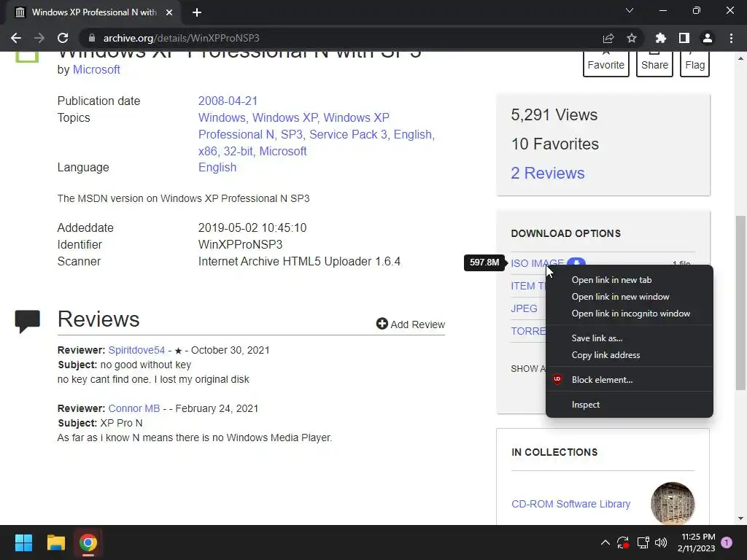This screenshot has height=560, width=747.
Task: Click the Favorite button
Action: coord(605,64)
